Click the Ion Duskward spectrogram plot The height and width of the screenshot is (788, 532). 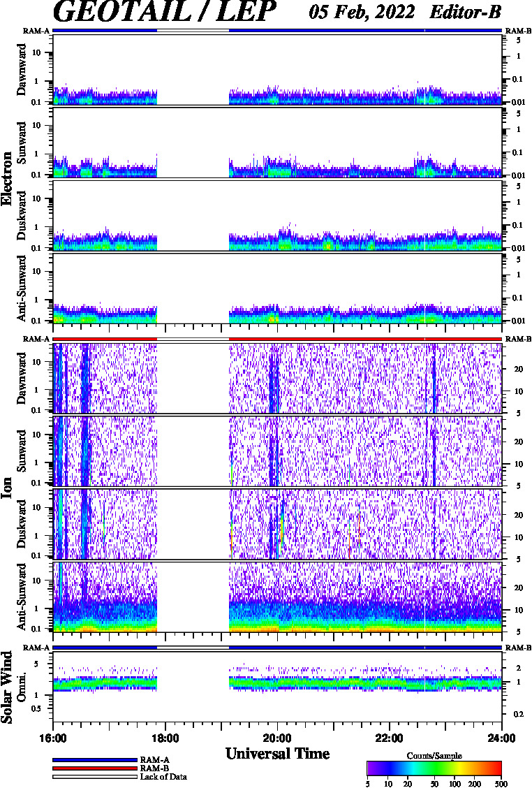pyautogui.click(x=277, y=524)
